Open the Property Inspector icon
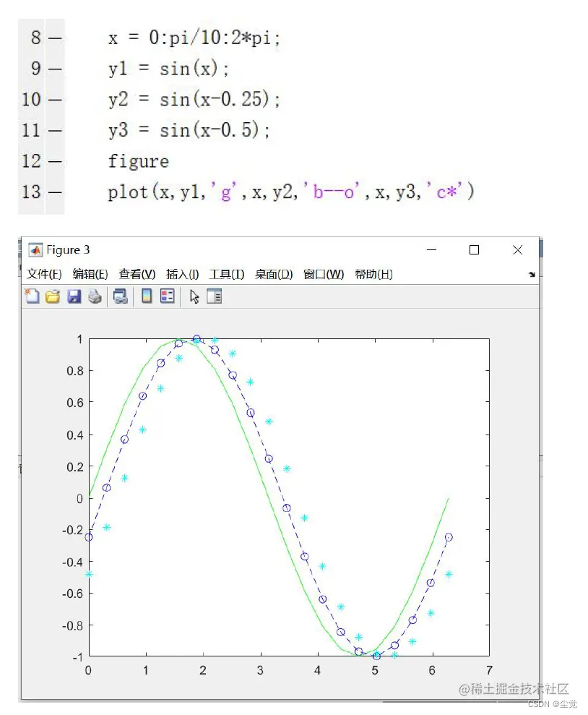 click(x=214, y=296)
